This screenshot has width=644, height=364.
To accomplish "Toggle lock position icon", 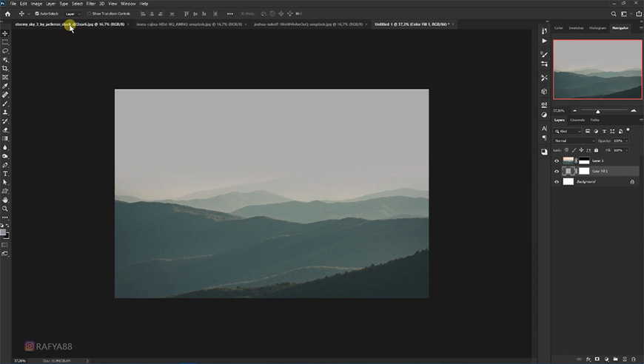I will [x=581, y=150].
